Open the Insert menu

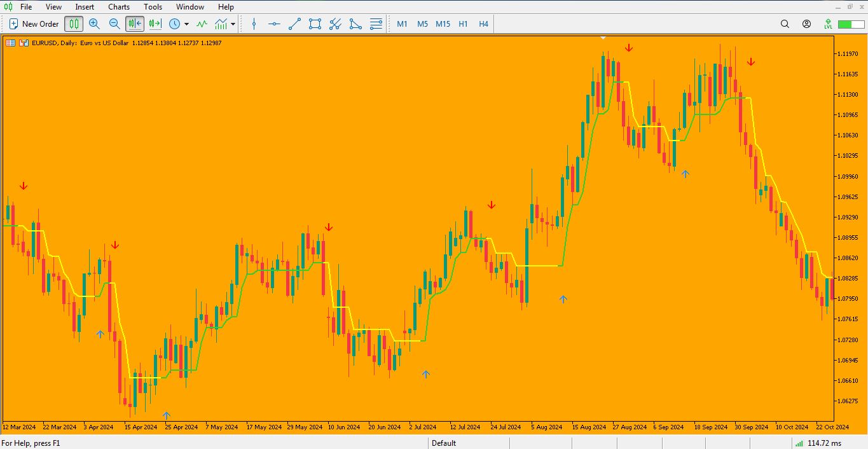pyautogui.click(x=85, y=7)
